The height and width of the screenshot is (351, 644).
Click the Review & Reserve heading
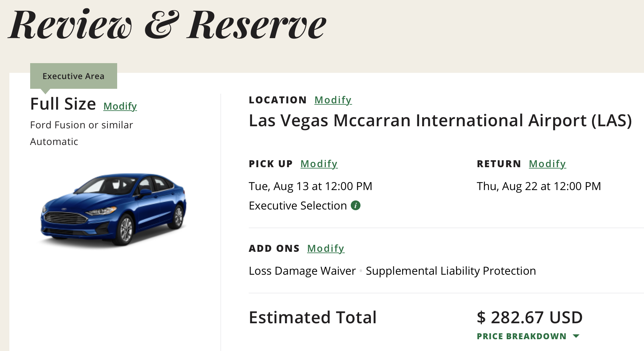point(167,25)
